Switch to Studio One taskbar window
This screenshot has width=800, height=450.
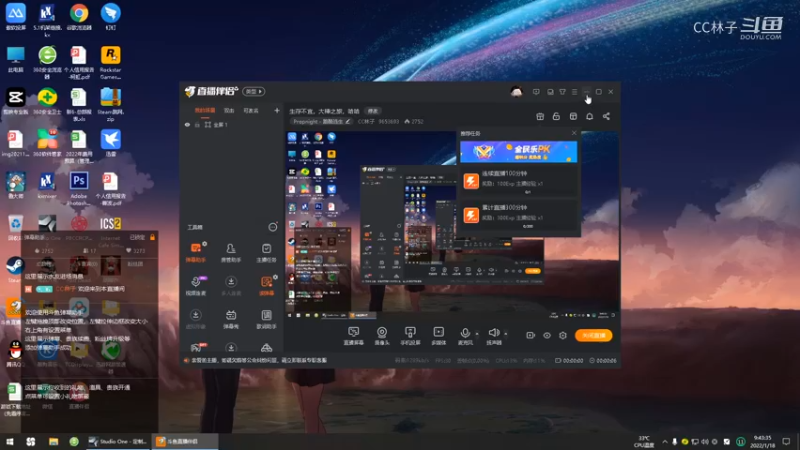(117, 441)
